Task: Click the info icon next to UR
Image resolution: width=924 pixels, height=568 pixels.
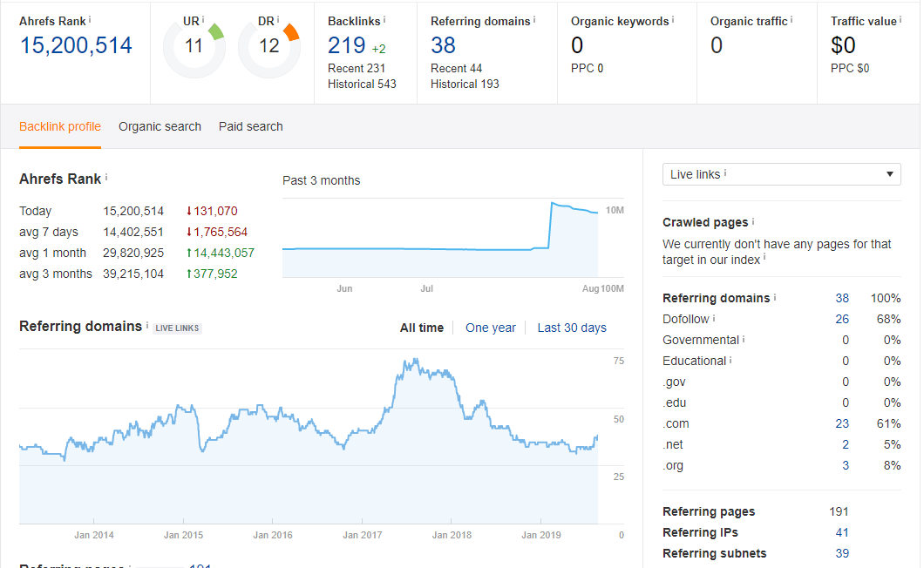Action: click(x=203, y=19)
